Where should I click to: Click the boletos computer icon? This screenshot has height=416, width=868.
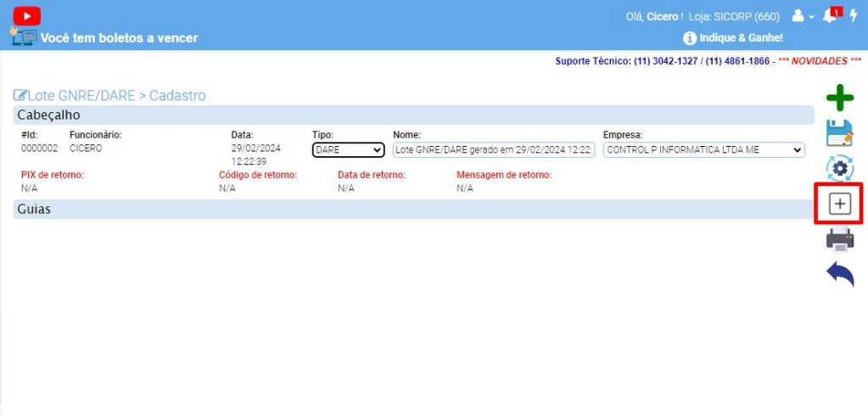[23, 37]
